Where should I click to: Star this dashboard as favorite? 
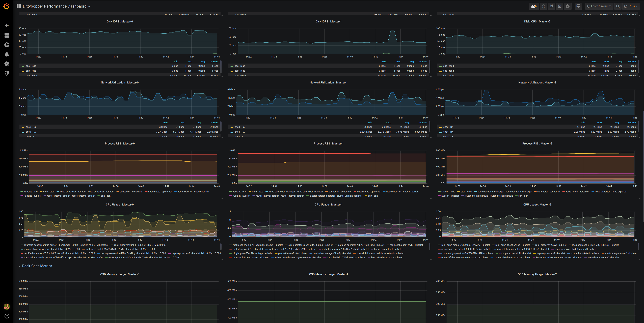(543, 6)
